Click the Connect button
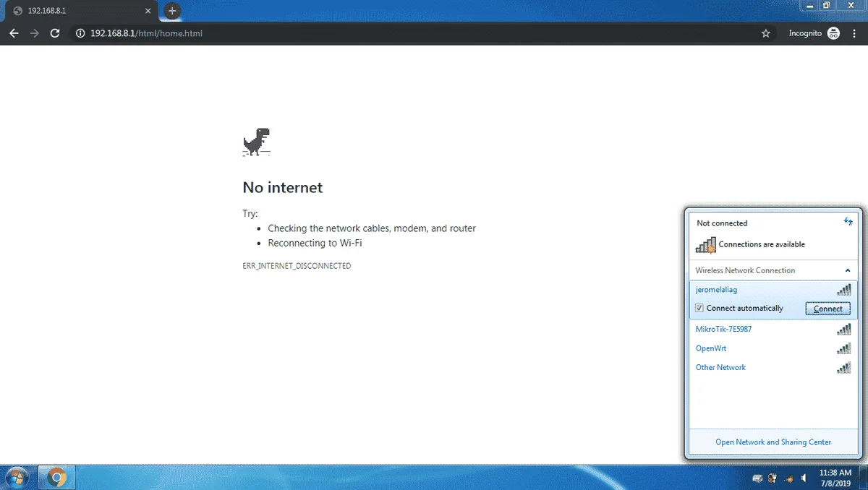The height and width of the screenshot is (490, 868). [x=827, y=309]
